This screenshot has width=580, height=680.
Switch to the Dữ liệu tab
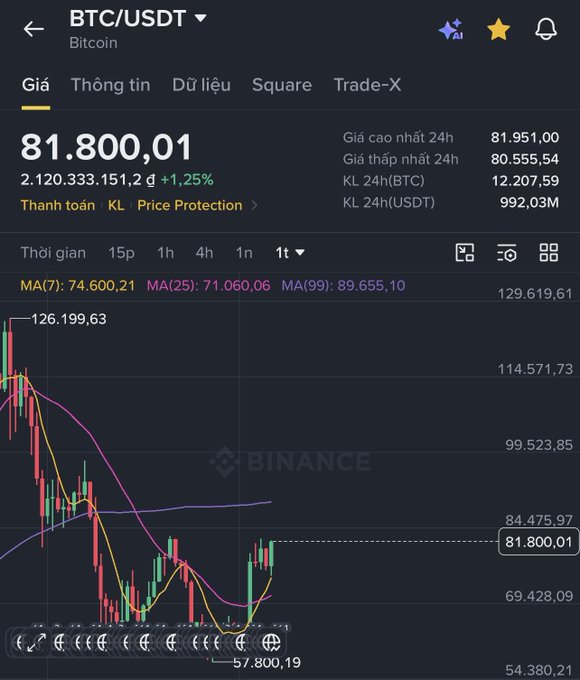201,85
